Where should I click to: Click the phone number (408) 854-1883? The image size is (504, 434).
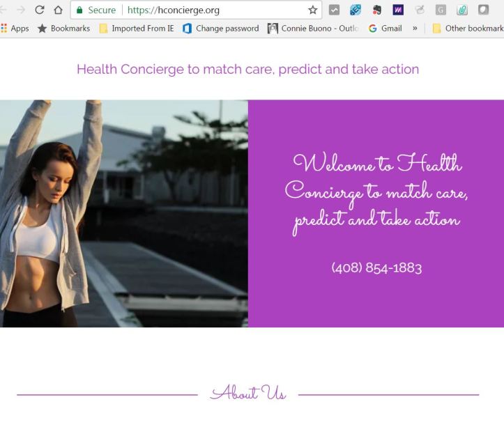(x=376, y=268)
